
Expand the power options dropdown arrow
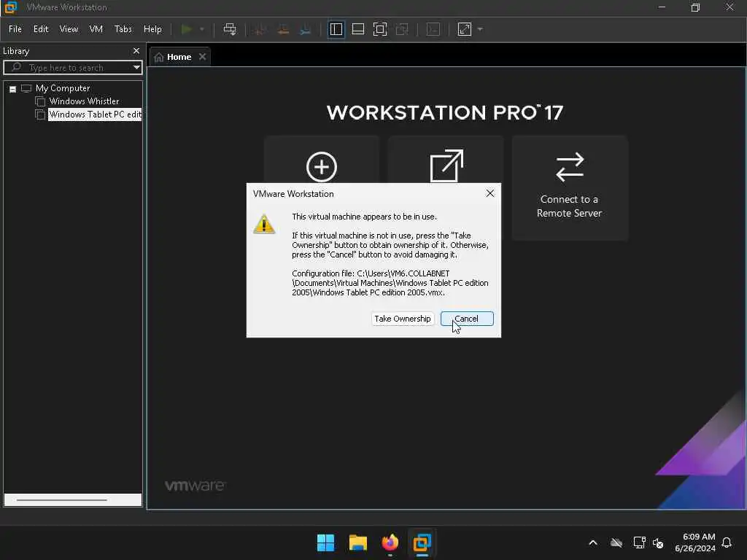(x=202, y=29)
